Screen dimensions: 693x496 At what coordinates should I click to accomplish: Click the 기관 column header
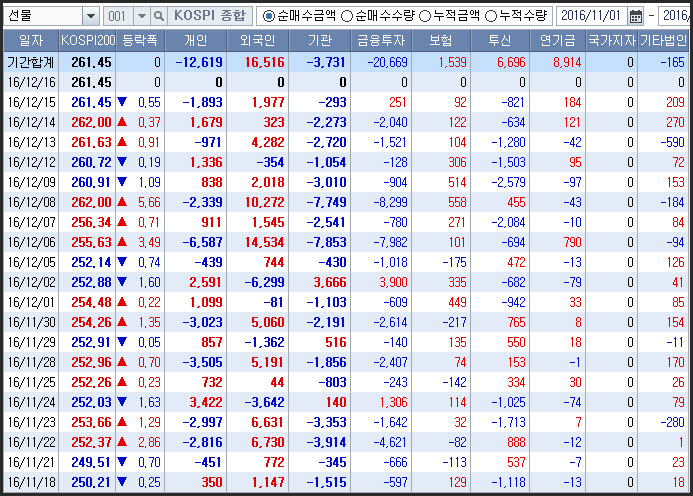pos(320,41)
